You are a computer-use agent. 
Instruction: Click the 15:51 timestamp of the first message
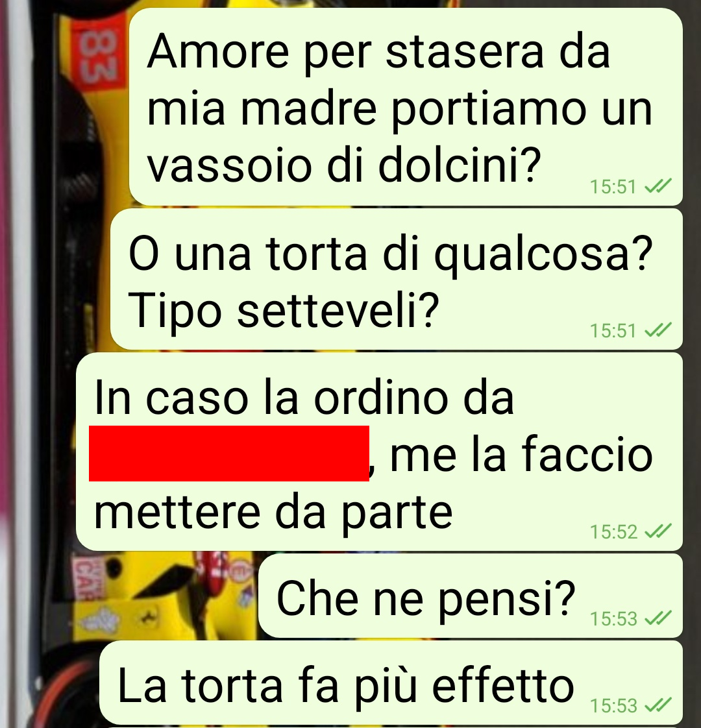pos(613,187)
